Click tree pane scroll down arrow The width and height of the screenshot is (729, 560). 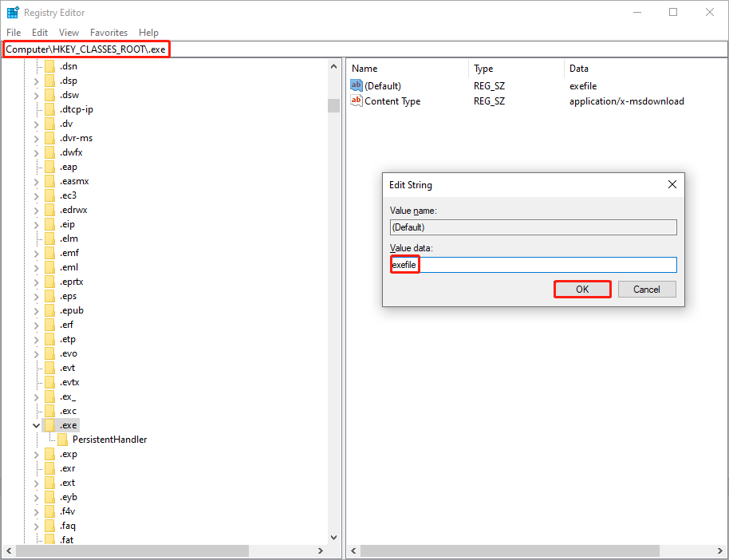click(x=333, y=537)
